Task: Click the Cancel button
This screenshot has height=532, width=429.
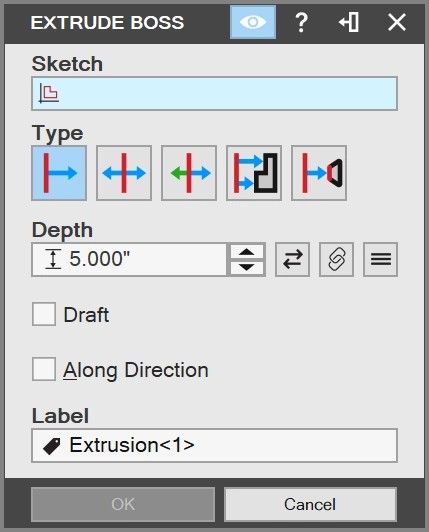Action: (310, 504)
